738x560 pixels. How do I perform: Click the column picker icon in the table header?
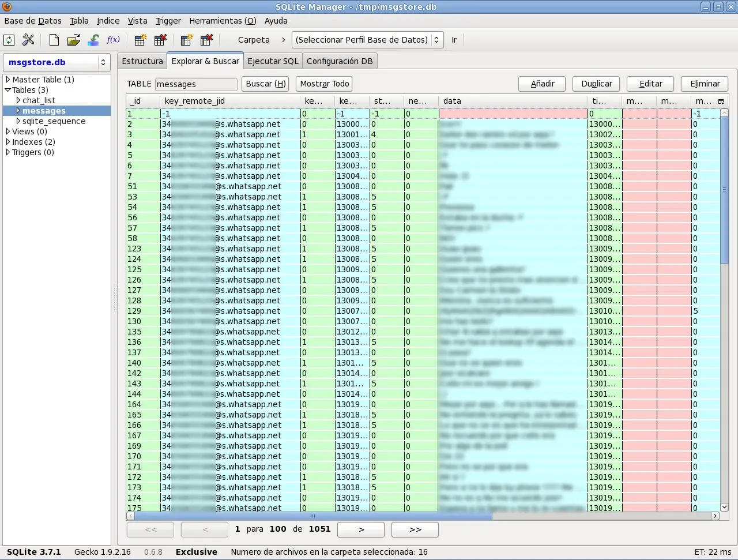coord(721,101)
